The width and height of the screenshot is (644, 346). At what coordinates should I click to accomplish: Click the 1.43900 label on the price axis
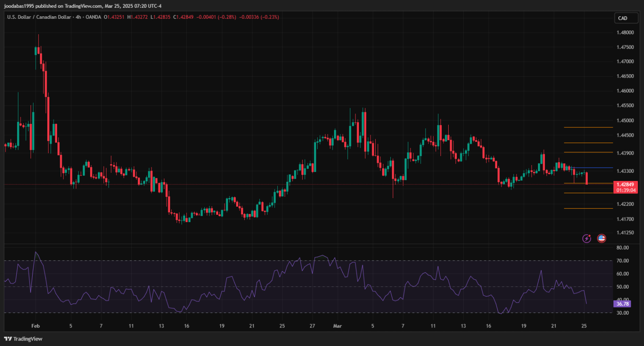coord(625,153)
